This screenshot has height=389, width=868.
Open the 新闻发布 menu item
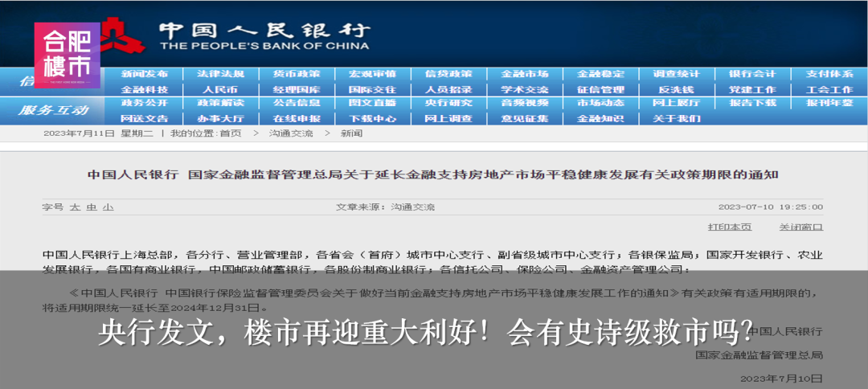click(144, 74)
